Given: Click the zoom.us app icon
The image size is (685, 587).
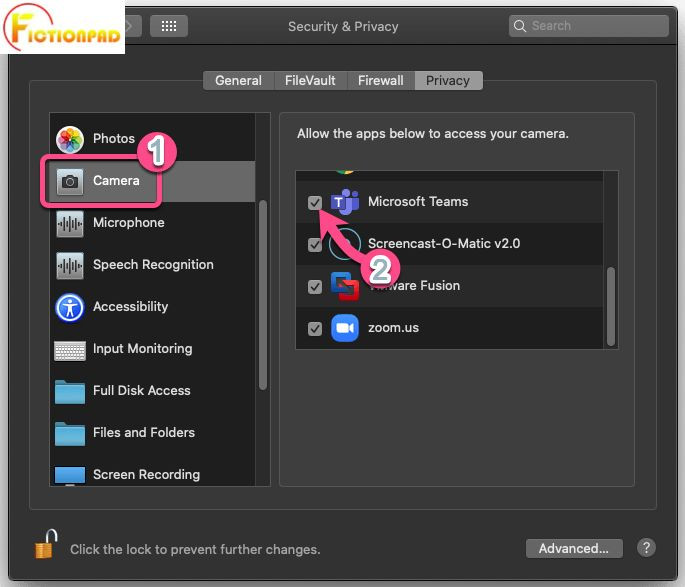Looking at the screenshot, I should click(345, 328).
